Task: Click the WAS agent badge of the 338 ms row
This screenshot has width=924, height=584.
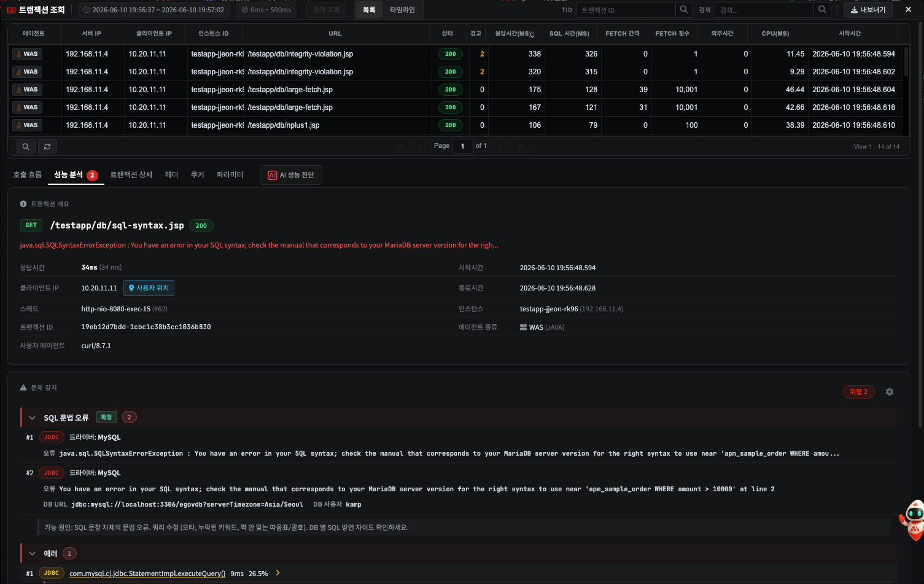Action: point(27,54)
